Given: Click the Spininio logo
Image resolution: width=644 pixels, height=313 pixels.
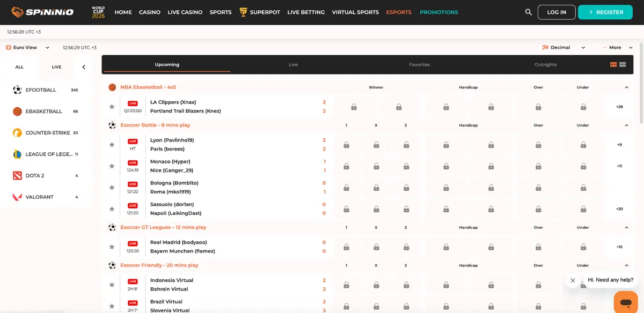Looking at the screenshot, I should pos(42,12).
